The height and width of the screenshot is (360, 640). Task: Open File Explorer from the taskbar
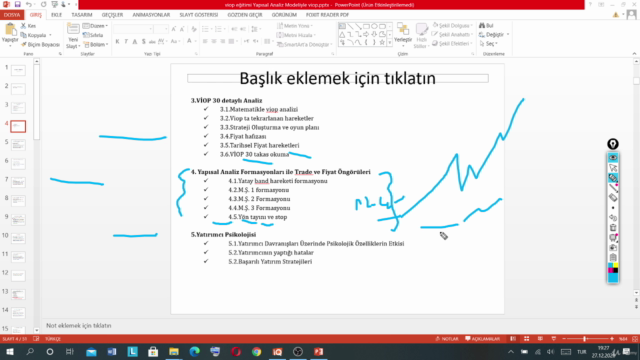pos(173,351)
